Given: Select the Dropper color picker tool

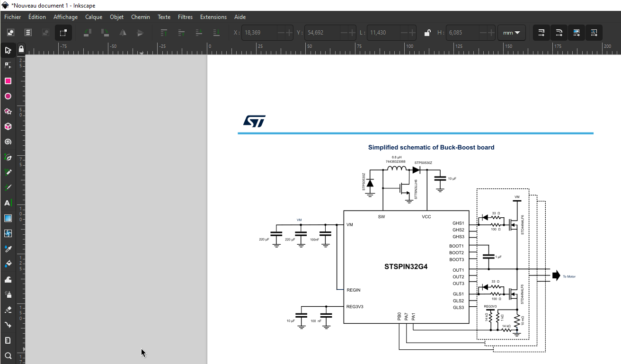Looking at the screenshot, I should 8,249.
